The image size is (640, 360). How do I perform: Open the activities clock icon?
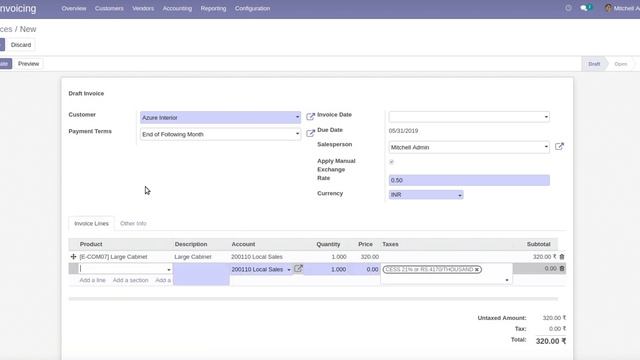[568, 8]
